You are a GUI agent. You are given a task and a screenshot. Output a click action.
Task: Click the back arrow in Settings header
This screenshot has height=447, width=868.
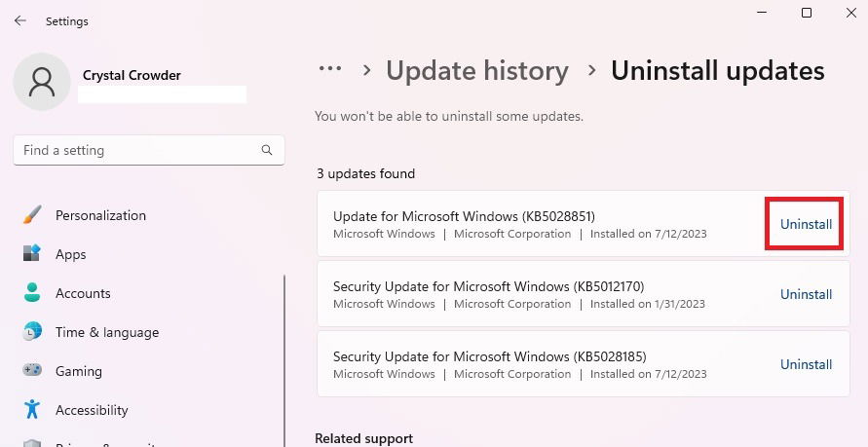tap(19, 21)
